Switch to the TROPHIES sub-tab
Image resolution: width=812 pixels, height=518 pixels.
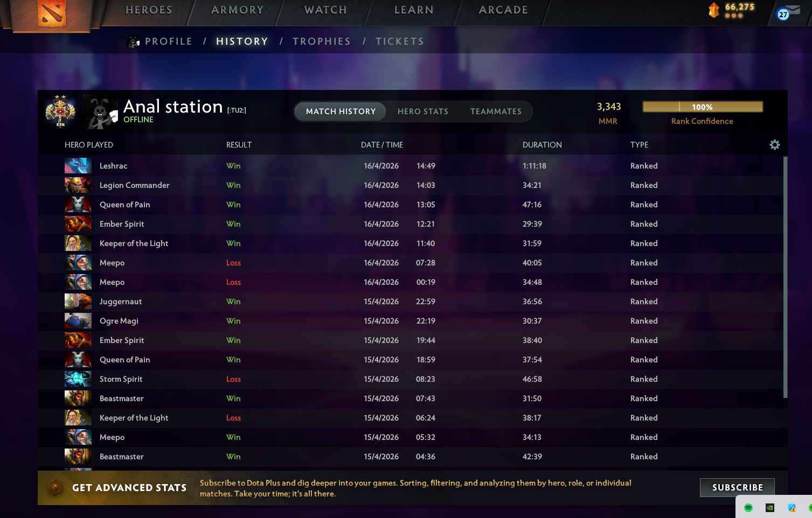point(322,41)
